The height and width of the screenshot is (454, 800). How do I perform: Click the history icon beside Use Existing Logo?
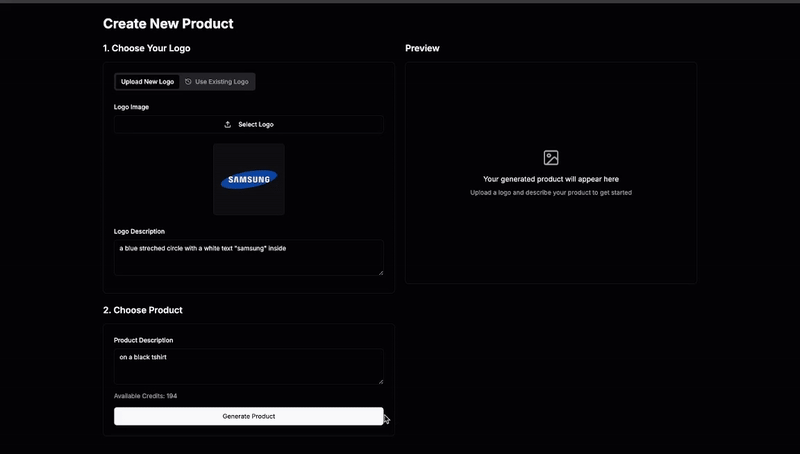click(188, 82)
